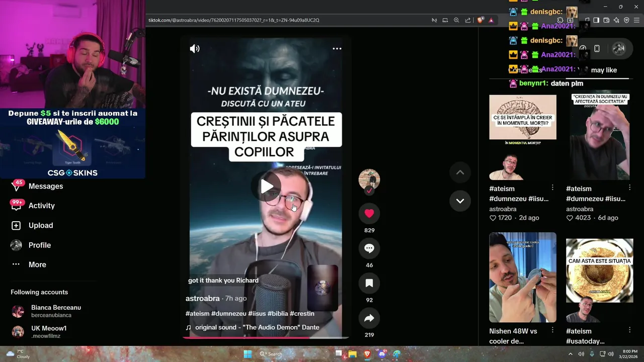644x362 pixels.
Task: Open Discord from the taskbar
Action: pyautogui.click(x=382, y=354)
